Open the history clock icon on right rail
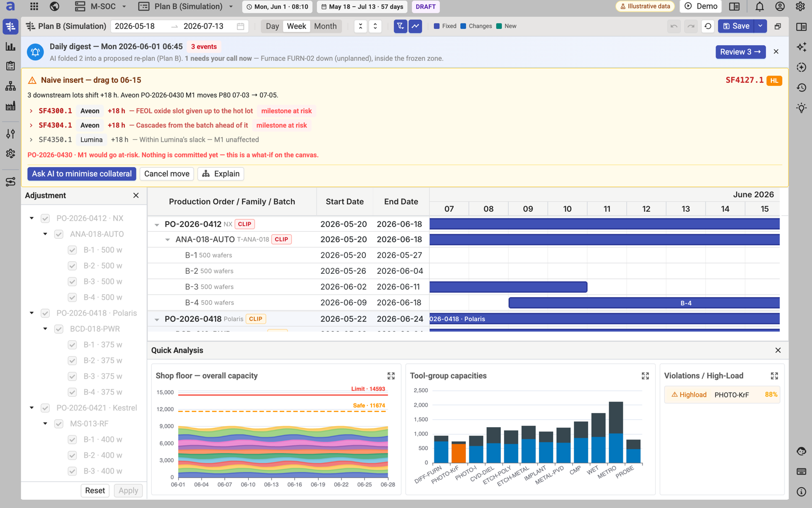 [x=801, y=87]
